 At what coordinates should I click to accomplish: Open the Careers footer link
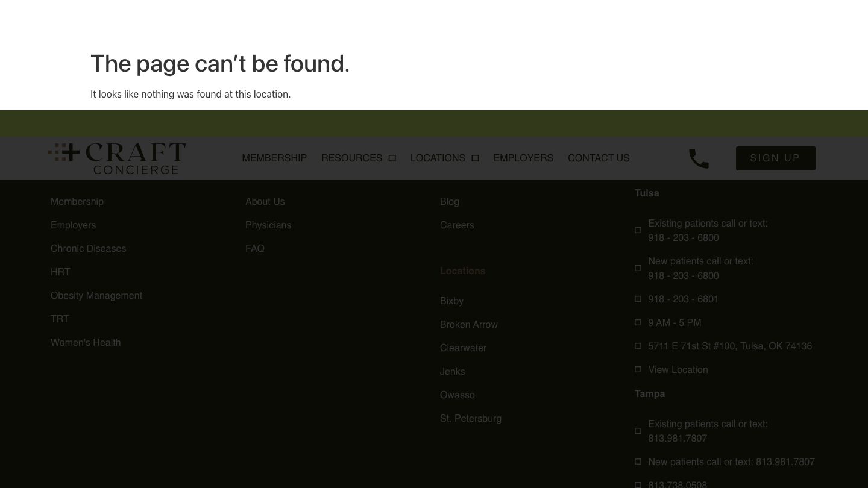pos(457,225)
